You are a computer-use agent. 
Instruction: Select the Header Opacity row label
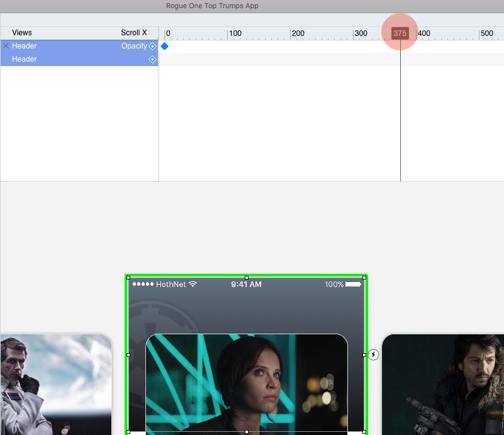click(24, 46)
